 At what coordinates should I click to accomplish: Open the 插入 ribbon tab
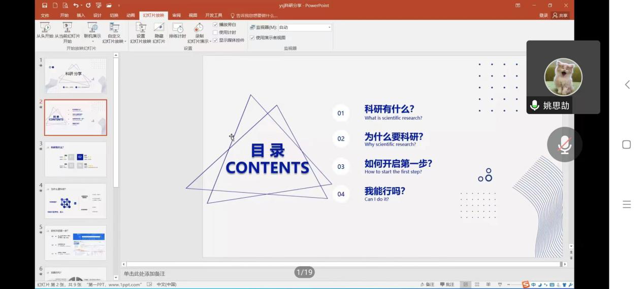coord(81,15)
